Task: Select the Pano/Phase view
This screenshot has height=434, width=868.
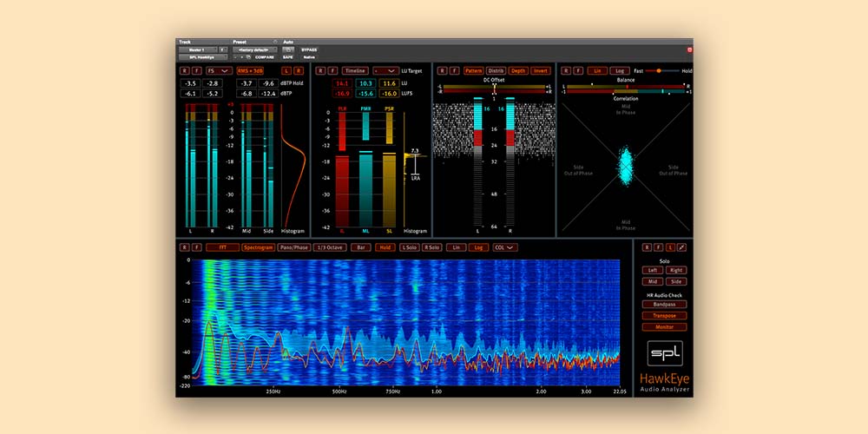Action: coord(293,247)
